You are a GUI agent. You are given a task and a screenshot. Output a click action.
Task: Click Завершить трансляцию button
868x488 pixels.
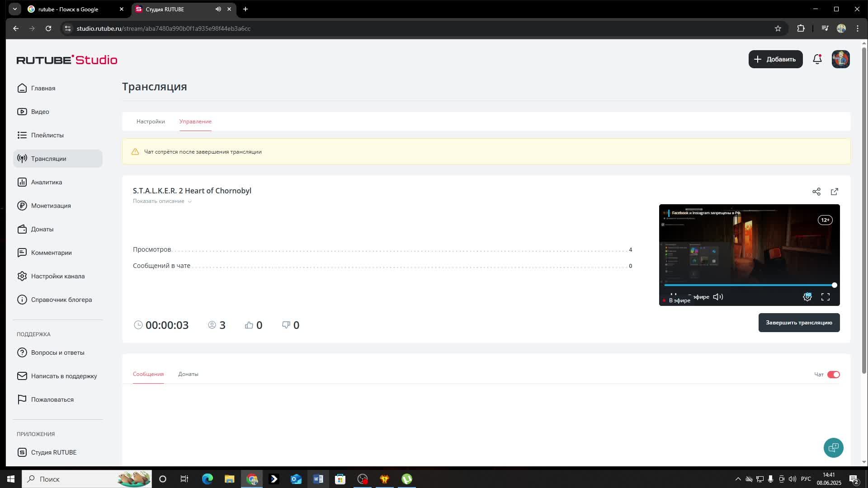(798, 323)
